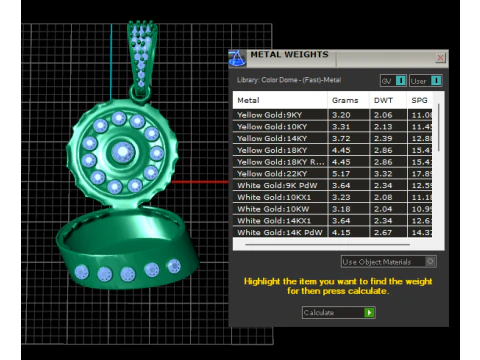Select the Yellow Gold:22KY row

pyautogui.click(x=332, y=174)
